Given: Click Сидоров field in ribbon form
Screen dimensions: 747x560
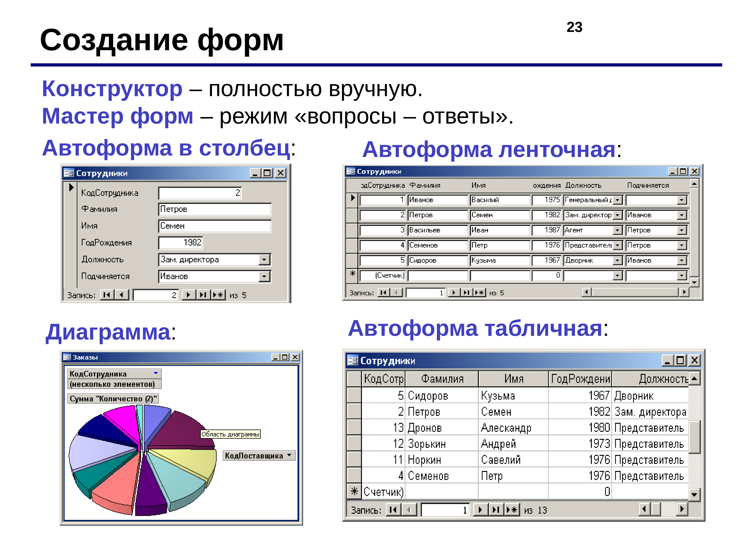Looking at the screenshot, I should pos(438,260).
